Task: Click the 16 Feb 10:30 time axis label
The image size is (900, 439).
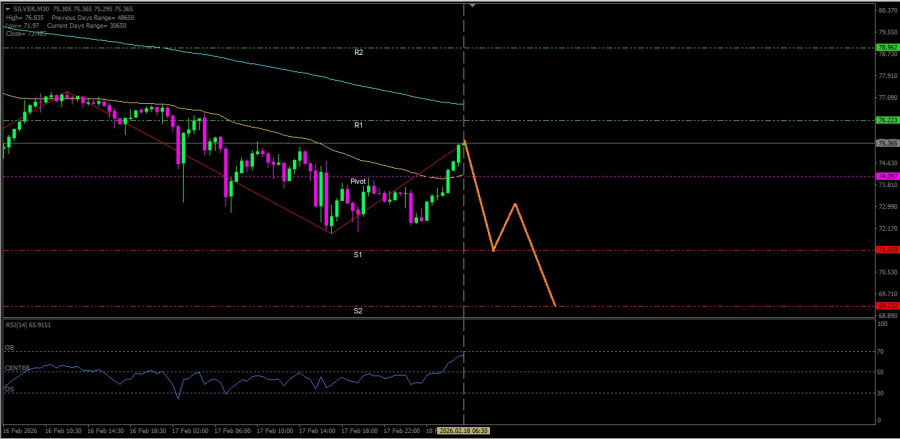Action: 63,430
